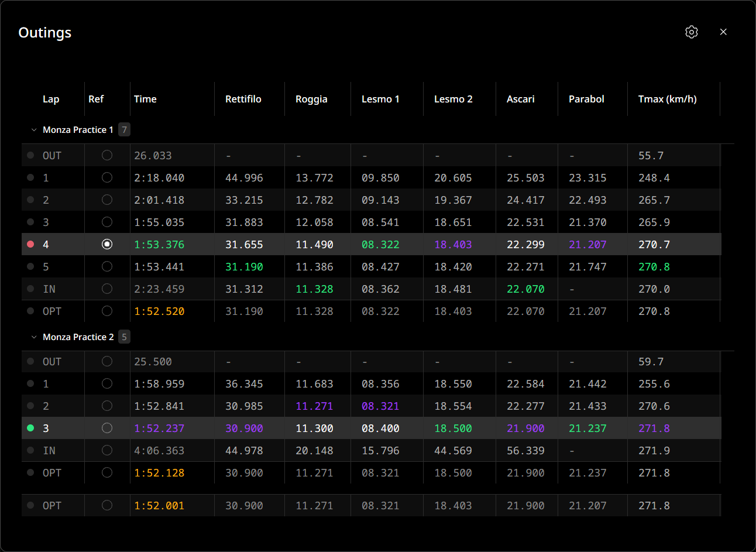The height and width of the screenshot is (552, 756).
Task: Toggle the dot on lap 1:53.441 row
Action: click(x=30, y=266)
